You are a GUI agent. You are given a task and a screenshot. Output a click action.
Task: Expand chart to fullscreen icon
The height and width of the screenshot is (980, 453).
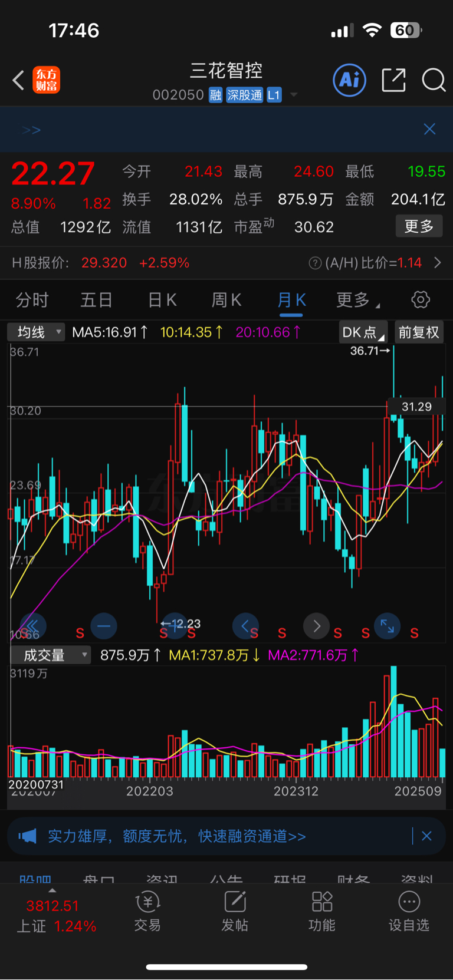pyautogui.click(x=387, y=626)
